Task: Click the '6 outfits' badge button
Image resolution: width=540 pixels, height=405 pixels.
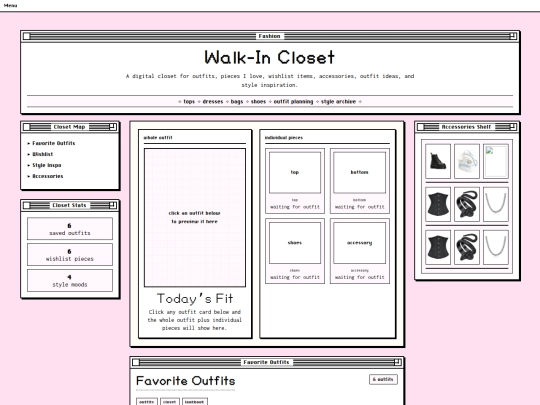Action: (383, 379)
